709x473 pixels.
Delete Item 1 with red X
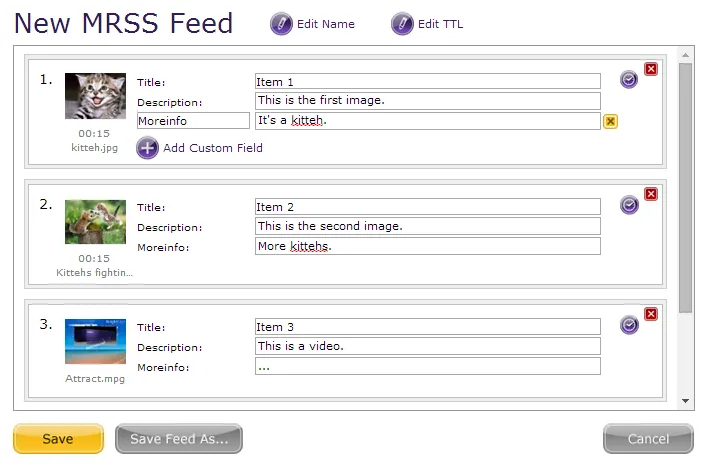pos(651,69)
